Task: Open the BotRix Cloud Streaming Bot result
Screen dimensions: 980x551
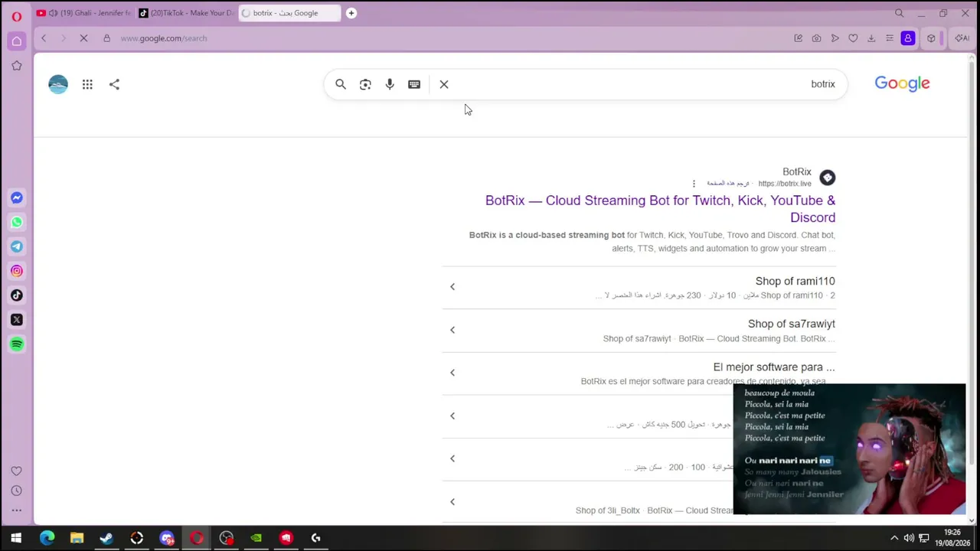Action: [660, 209]
